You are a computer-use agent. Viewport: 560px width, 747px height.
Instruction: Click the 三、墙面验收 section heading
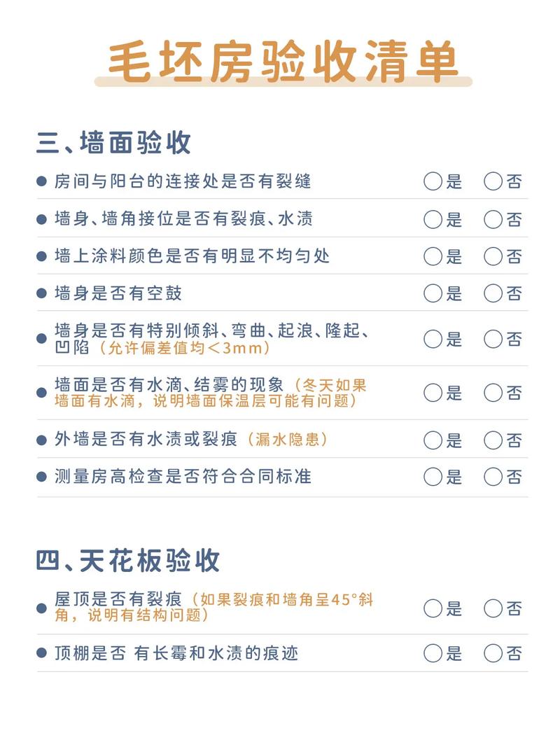[x=114, y=142]
